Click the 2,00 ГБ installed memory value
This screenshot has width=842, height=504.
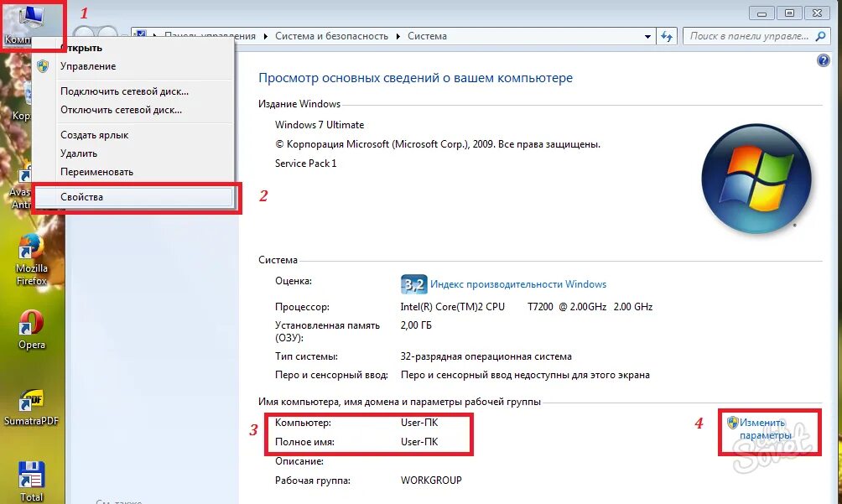[x=416, y=325]
